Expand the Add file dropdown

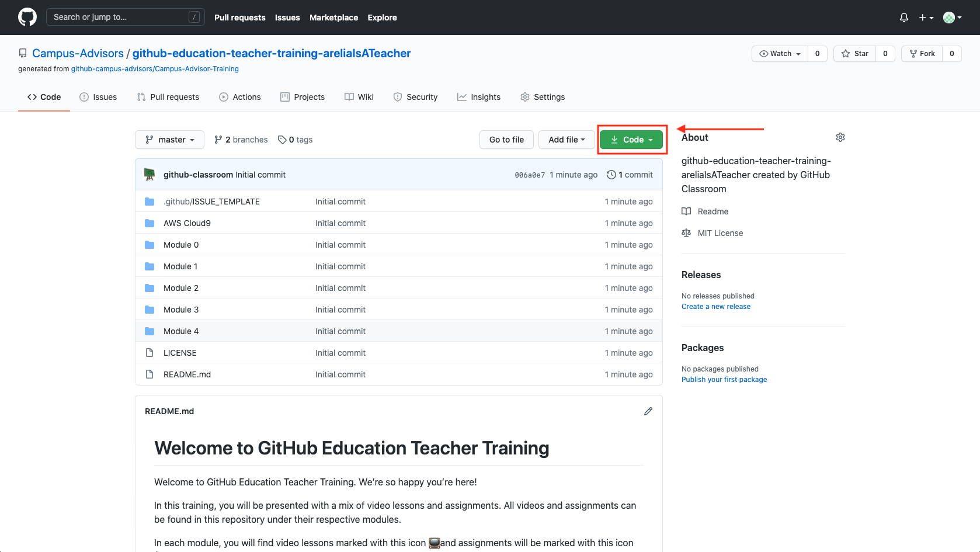click(567, 140)
